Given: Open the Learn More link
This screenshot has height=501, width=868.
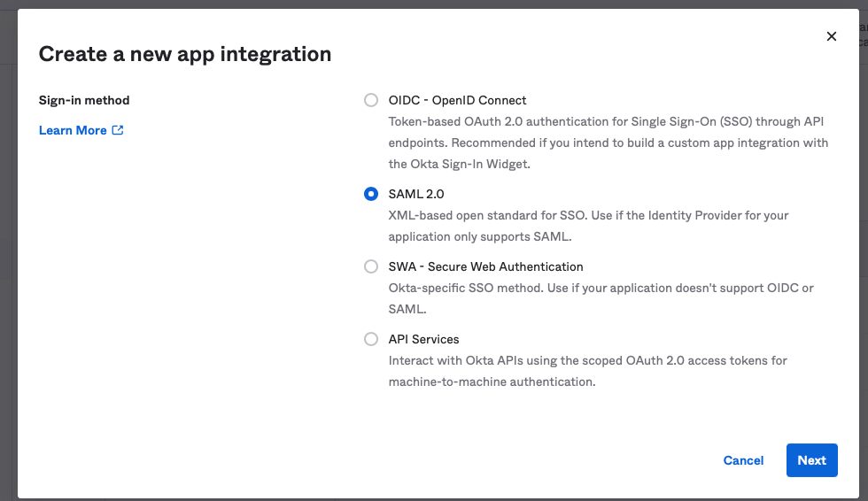Looking at the screenshot, I should pyautogui.click(x=73, y=130).
